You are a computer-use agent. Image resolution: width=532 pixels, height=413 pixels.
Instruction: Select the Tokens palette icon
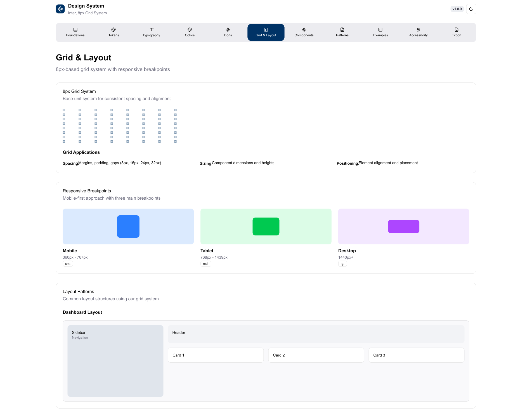point(114,30)
